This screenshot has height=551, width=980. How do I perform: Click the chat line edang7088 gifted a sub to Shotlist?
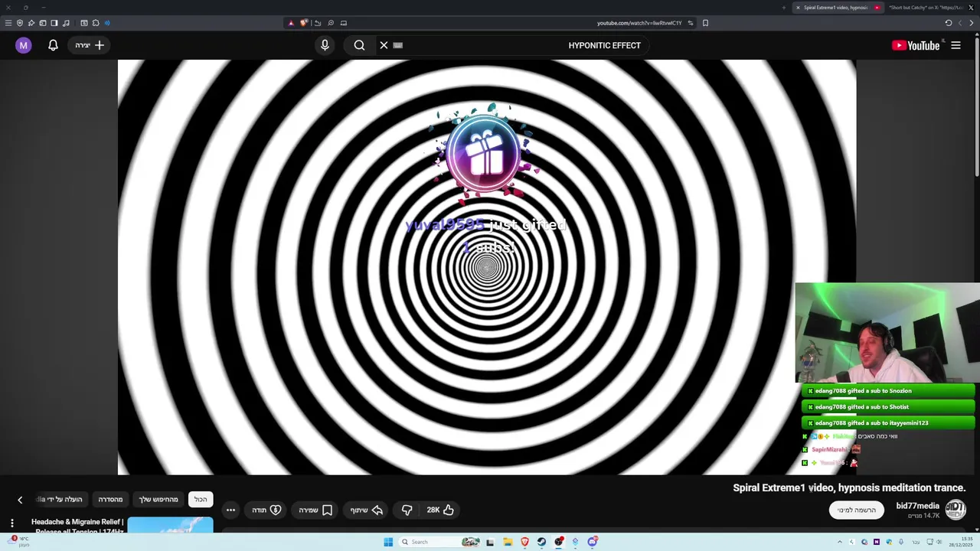[x=888, y=407]
